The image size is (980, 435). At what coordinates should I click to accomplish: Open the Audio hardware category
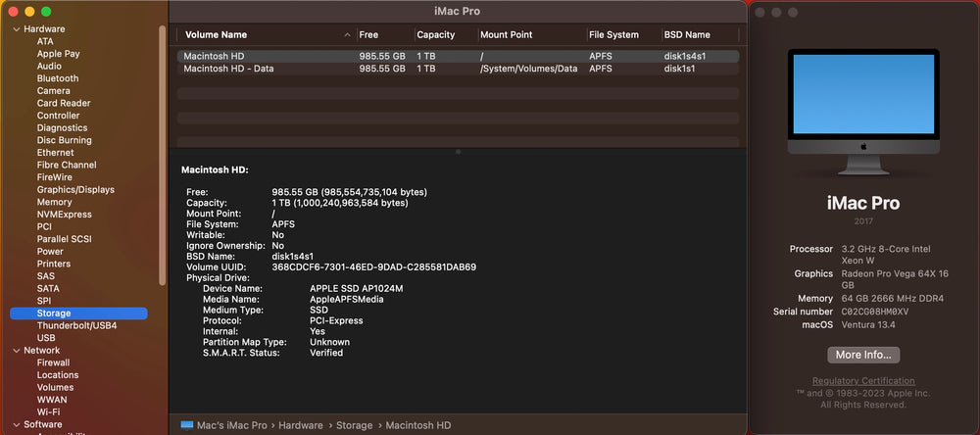(x=49, y=66)
